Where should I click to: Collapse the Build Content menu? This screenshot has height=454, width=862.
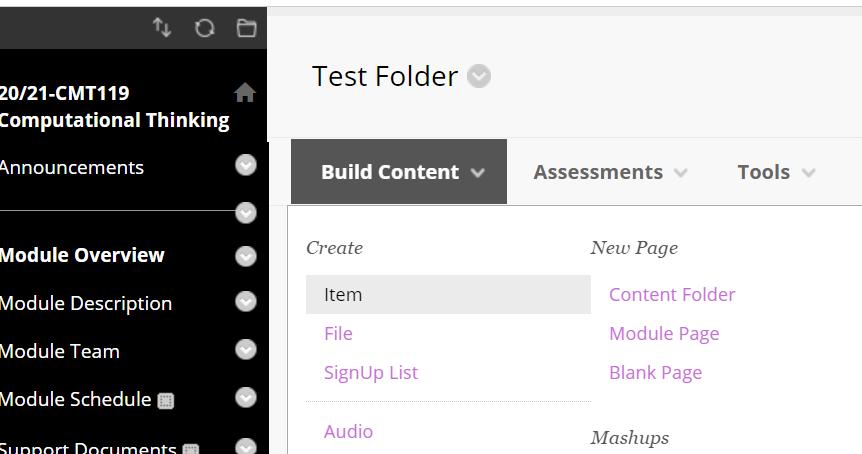pyautogui.click(x=399, y=171)
